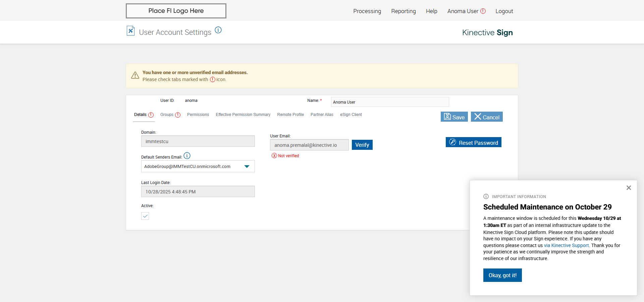This screenshot has width=644, height=302.
Task: Click info icon beside Default Senders Email
Action: coord(187,156)
